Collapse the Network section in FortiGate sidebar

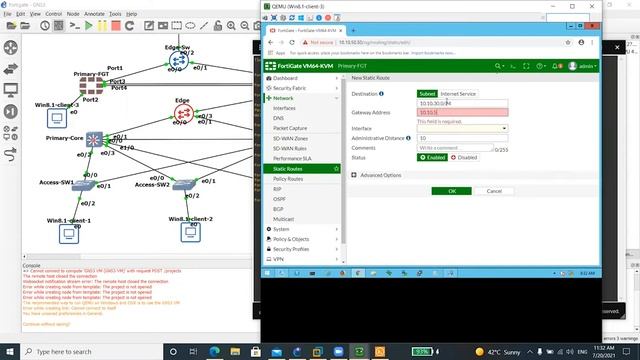[x=302, y=98]
